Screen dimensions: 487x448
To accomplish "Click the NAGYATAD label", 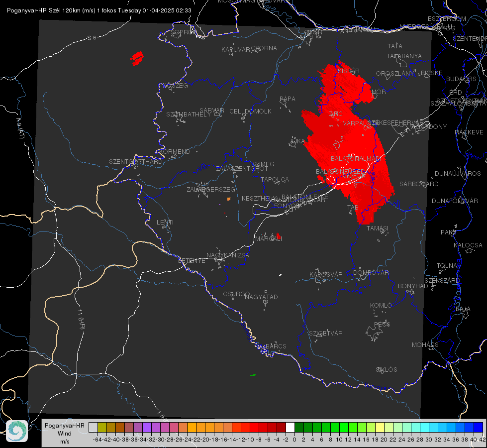I will (x=261, y=297).
